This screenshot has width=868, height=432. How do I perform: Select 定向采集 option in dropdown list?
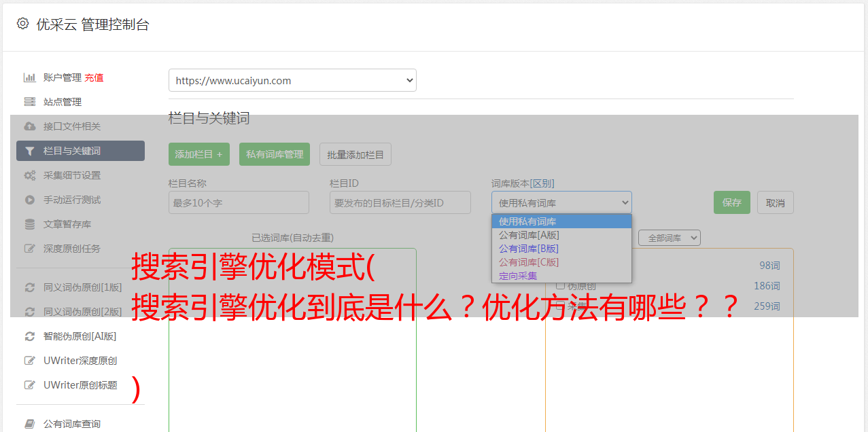click(518, 276)
